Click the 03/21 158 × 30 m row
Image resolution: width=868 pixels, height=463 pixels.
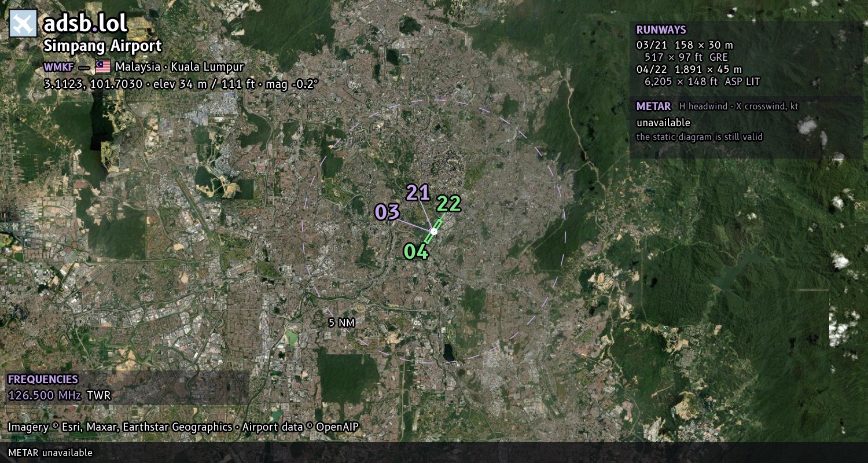pos(685,45)
